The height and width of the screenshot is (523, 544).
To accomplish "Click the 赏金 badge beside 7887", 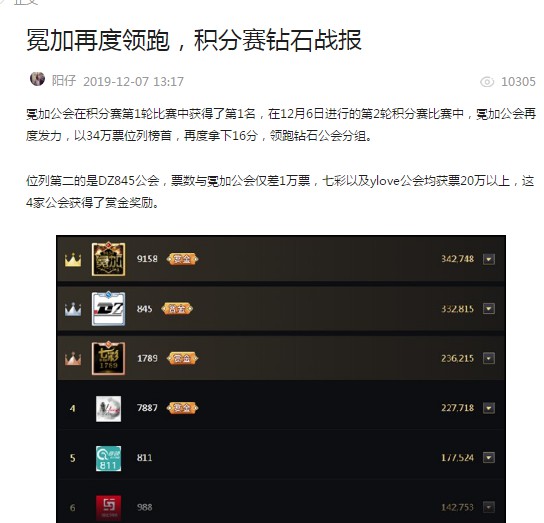I will click(182, 408).
